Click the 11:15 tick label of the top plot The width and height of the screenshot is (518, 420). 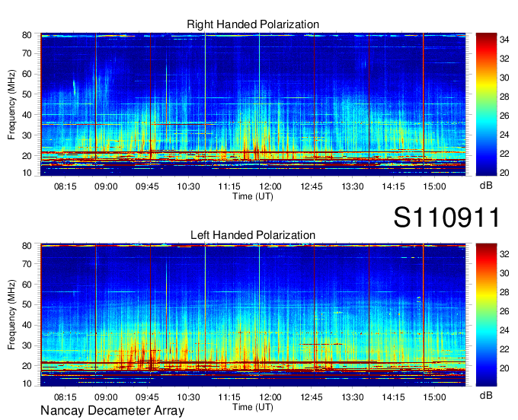229,186
